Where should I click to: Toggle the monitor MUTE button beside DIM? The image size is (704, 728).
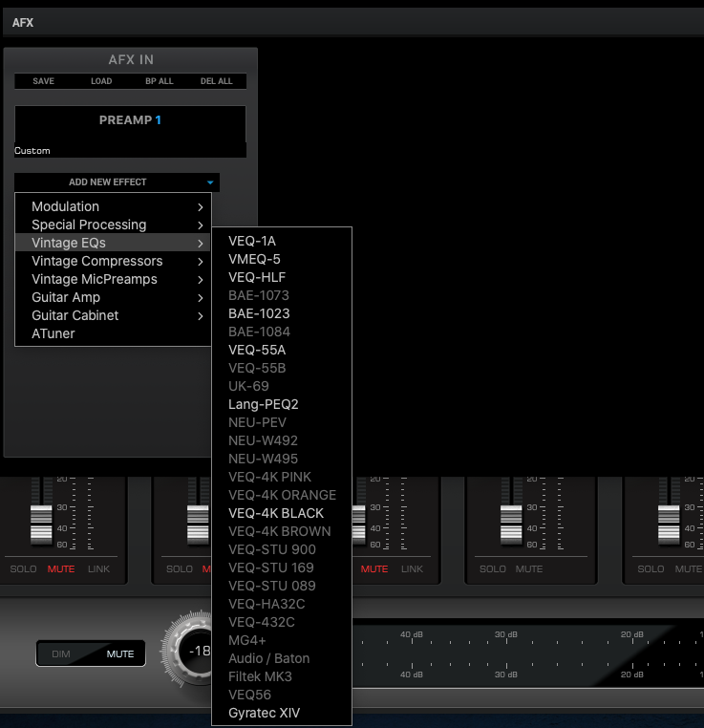click(120, 653)
